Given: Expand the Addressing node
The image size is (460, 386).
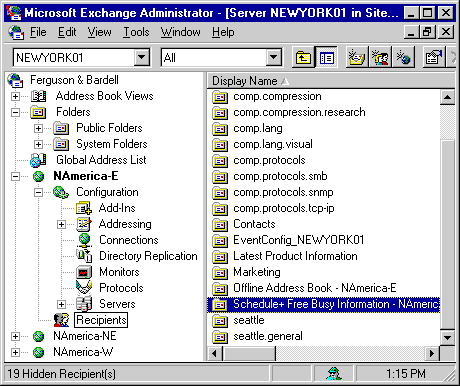Looking at the screenshot, I should 61,225.
